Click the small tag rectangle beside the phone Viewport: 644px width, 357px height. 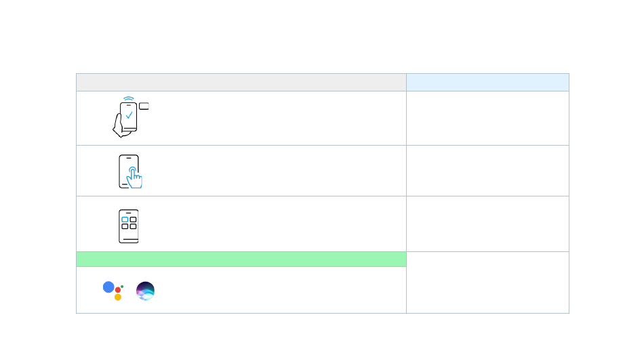(144, 106)
